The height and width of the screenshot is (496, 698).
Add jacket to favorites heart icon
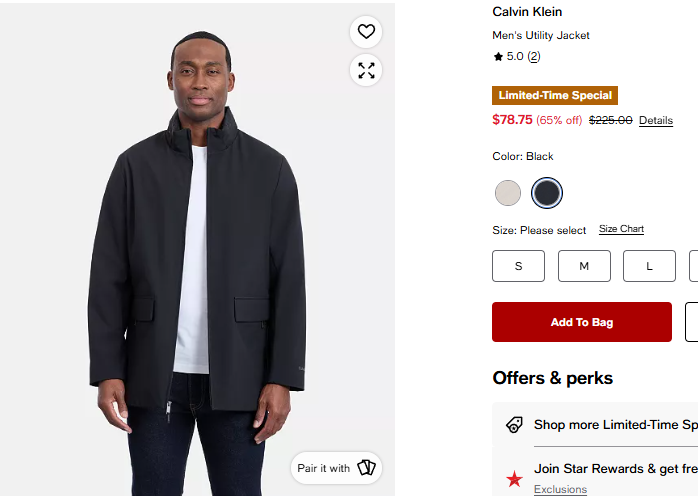[x=366, y=32]
